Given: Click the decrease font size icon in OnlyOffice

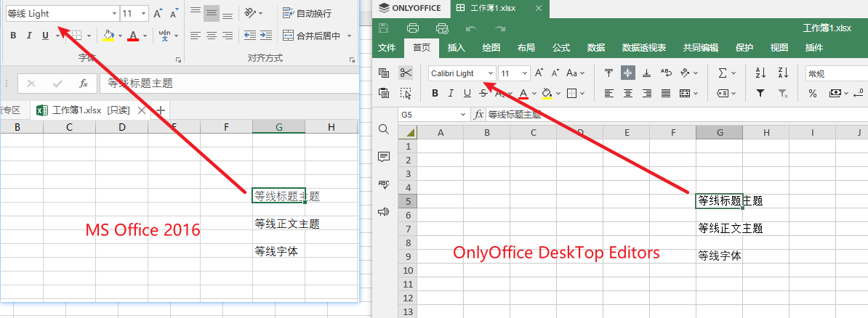Looking at the screenshot, I should click(x=555, y=73).
